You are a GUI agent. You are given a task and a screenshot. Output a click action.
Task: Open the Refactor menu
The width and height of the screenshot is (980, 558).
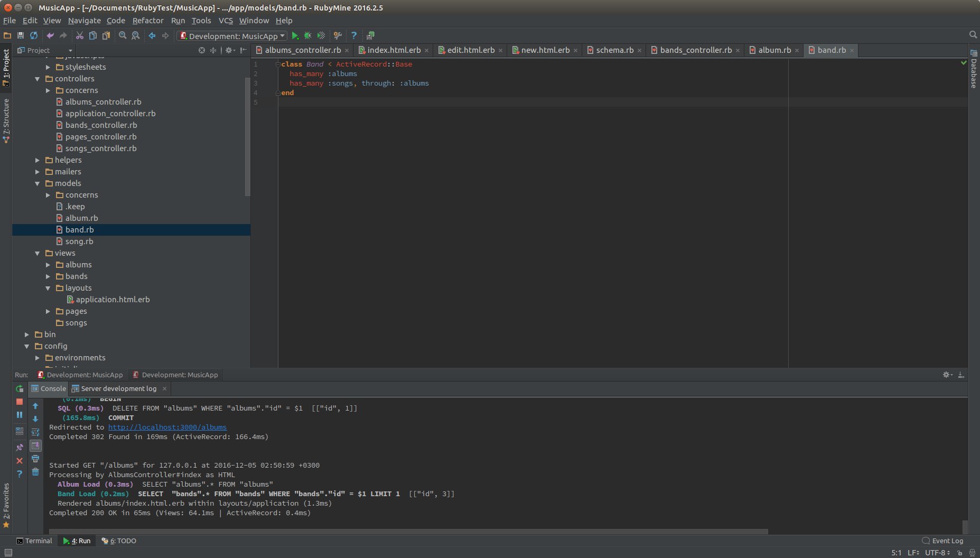point(148,21)
